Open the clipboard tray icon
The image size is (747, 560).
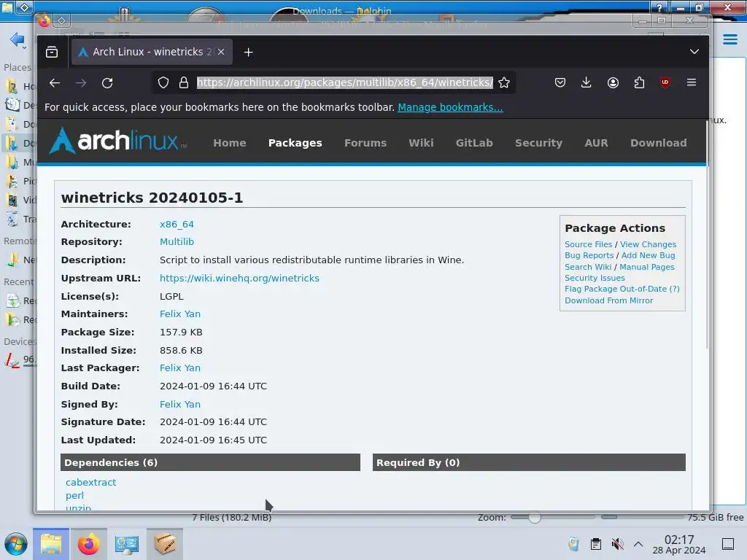coord(595,544)
